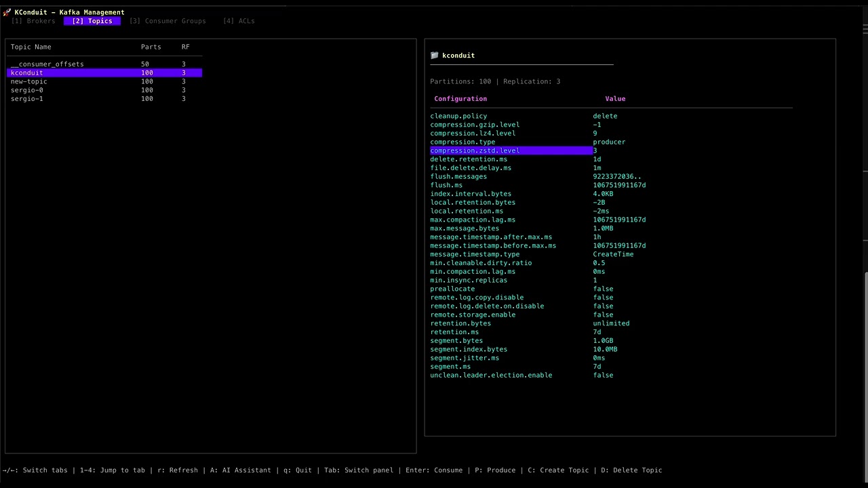Select topic sergio-0
This screenshot has height=488, width=868.
coord(104,90)
